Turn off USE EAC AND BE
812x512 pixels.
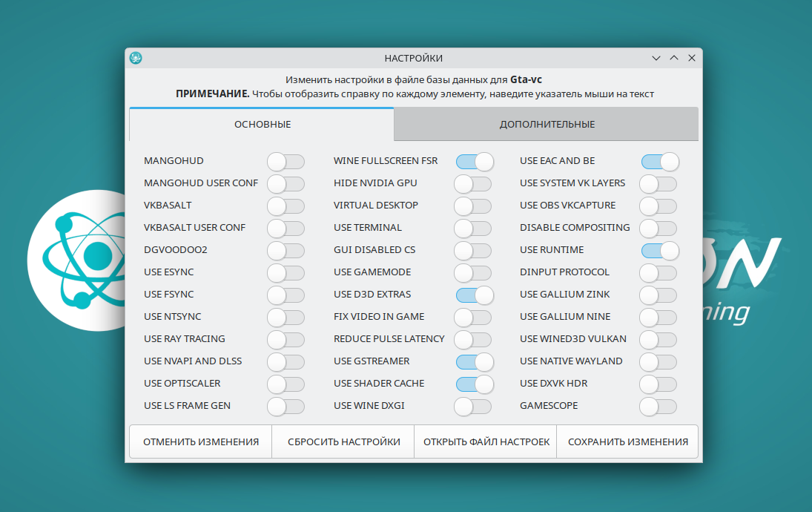click(x=659, y=161)
